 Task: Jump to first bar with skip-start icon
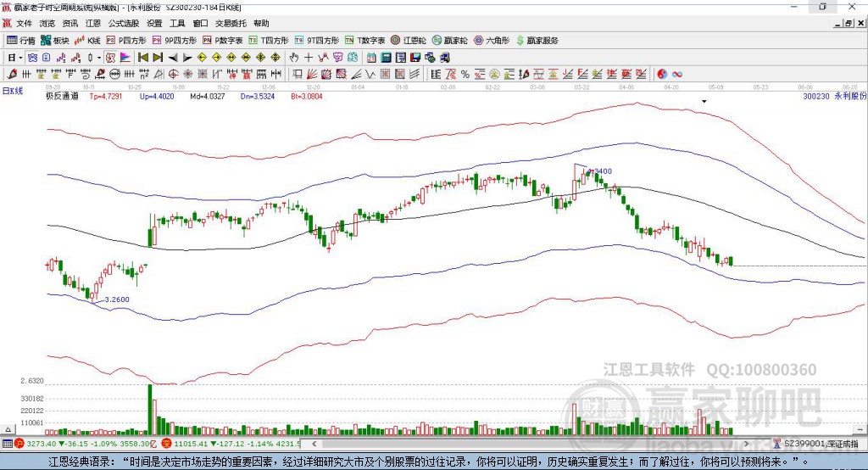click(x=143, y=58)
